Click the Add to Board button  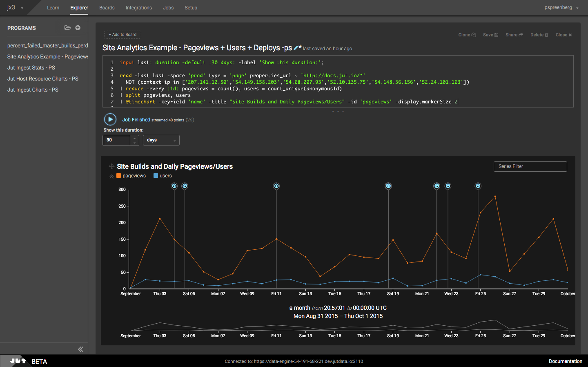(122, 35)
